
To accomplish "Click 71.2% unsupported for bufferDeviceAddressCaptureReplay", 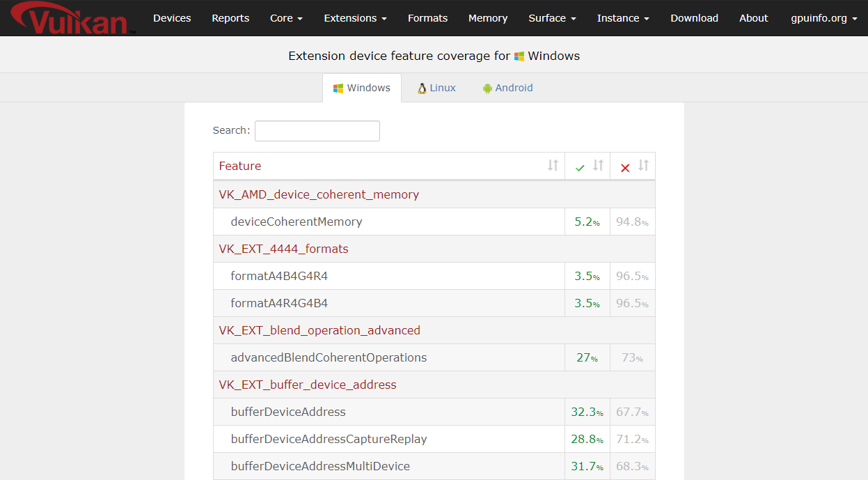I will [x=633, y=439].
